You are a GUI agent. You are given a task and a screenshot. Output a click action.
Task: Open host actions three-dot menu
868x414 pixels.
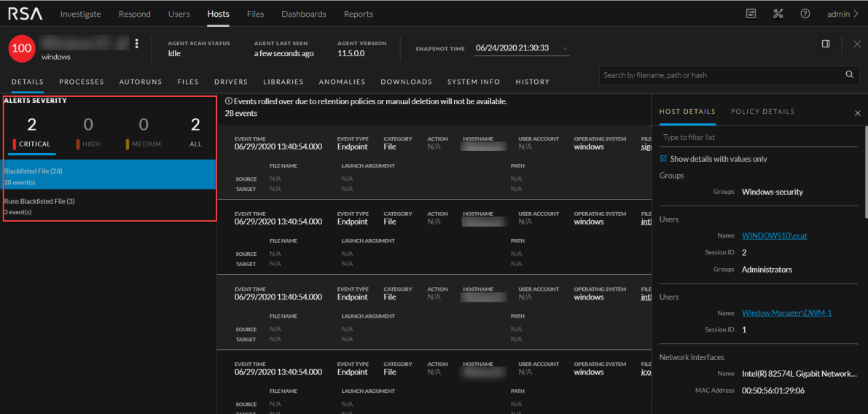(136, 44)
